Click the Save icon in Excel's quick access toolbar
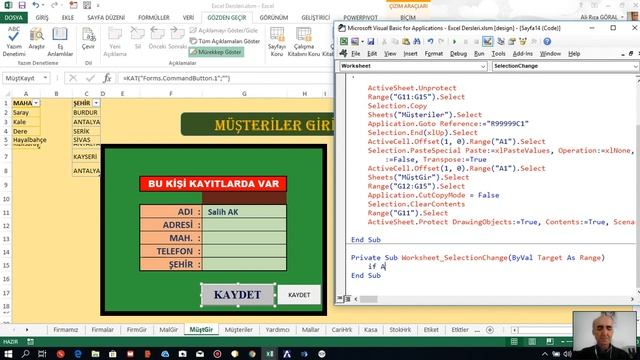This screenshot has width=640, height=360. coord(22,5)
